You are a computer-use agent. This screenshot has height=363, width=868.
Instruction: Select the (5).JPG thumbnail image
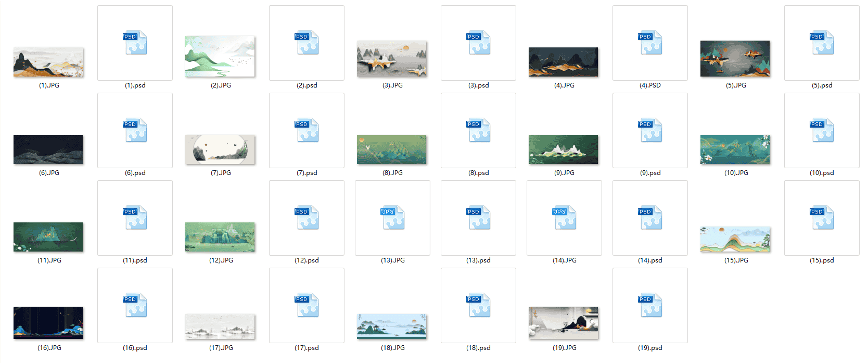coord(735,59)
